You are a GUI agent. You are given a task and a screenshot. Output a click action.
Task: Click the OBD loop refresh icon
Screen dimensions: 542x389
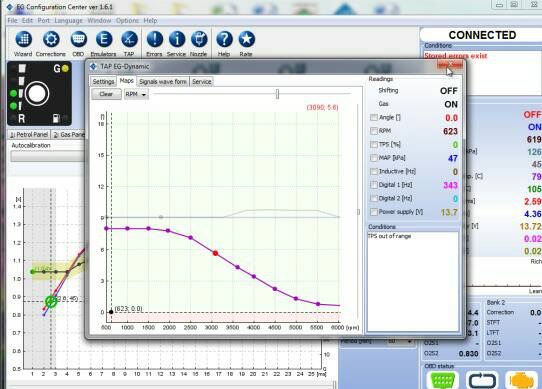482,380
